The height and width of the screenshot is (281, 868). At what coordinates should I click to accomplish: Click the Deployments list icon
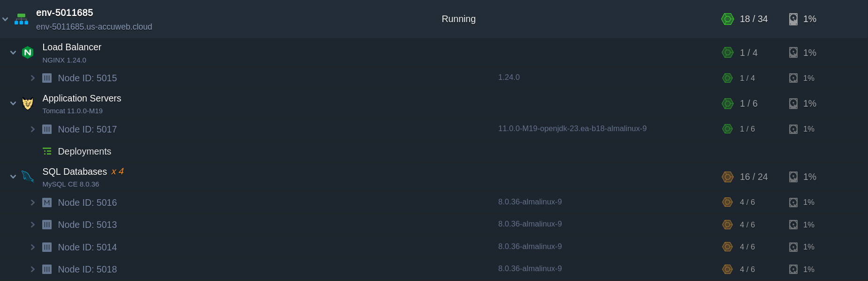click(x=47, y=151)
